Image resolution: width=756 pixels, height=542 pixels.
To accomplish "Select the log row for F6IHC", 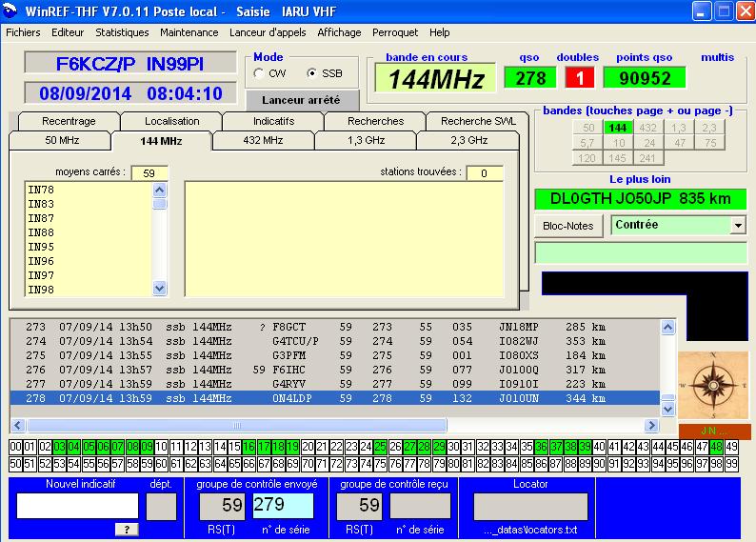I will click(334, 370).
